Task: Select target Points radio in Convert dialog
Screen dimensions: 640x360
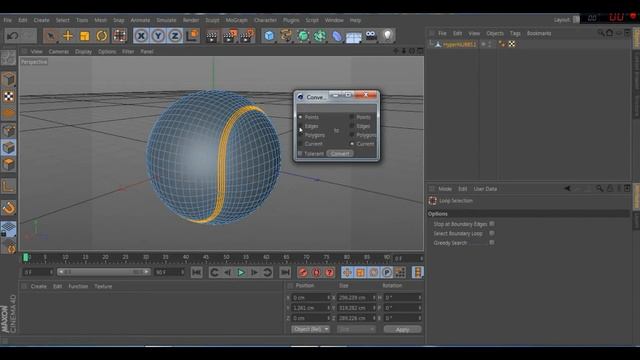Action: [x=351, y=117]
